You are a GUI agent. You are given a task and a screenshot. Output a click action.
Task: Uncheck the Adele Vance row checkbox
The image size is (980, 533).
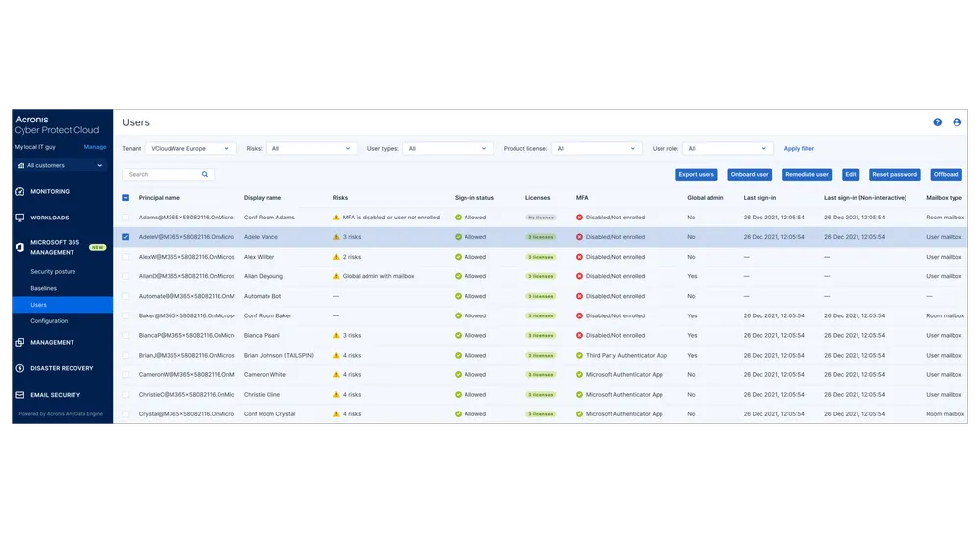(125, 237)
